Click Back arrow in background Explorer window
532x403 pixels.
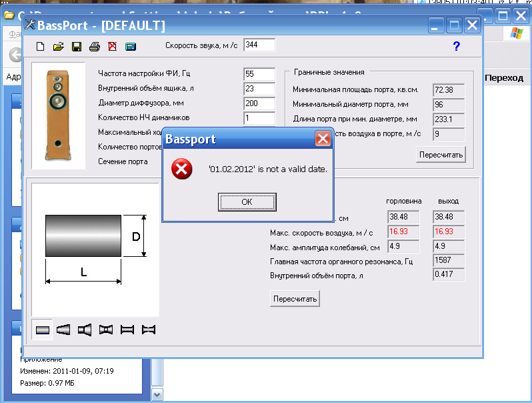tap(15, 55)
